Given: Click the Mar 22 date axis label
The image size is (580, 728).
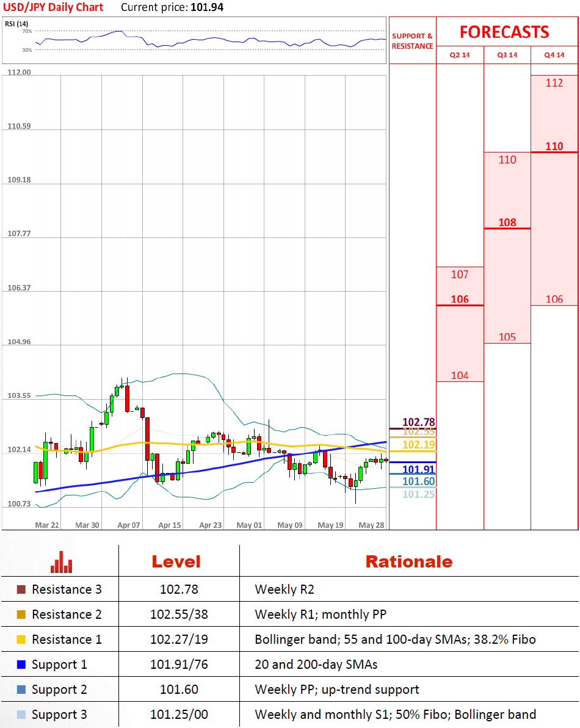Looking at the screenshot, I should 47,525.
